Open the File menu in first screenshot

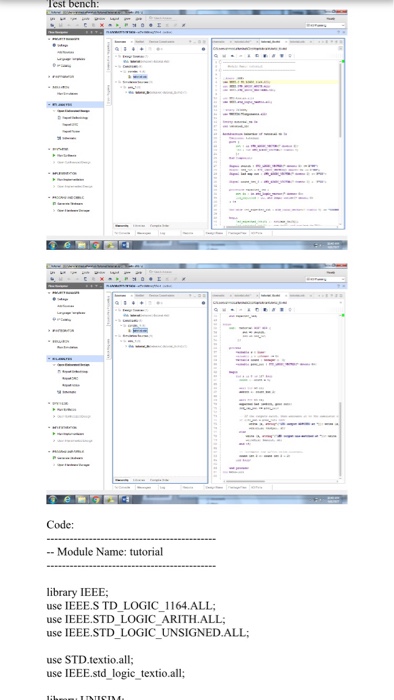pyautogui.click(x=53, y=19)
